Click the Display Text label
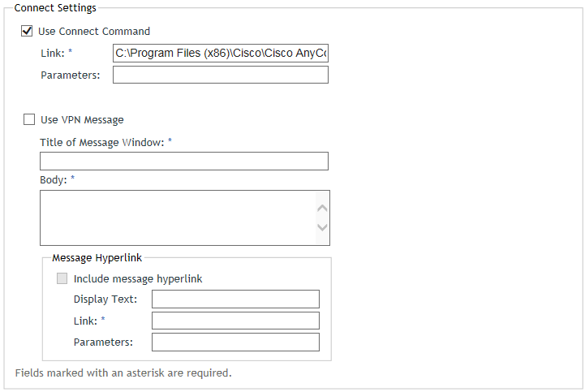 [x=105, y=299]
